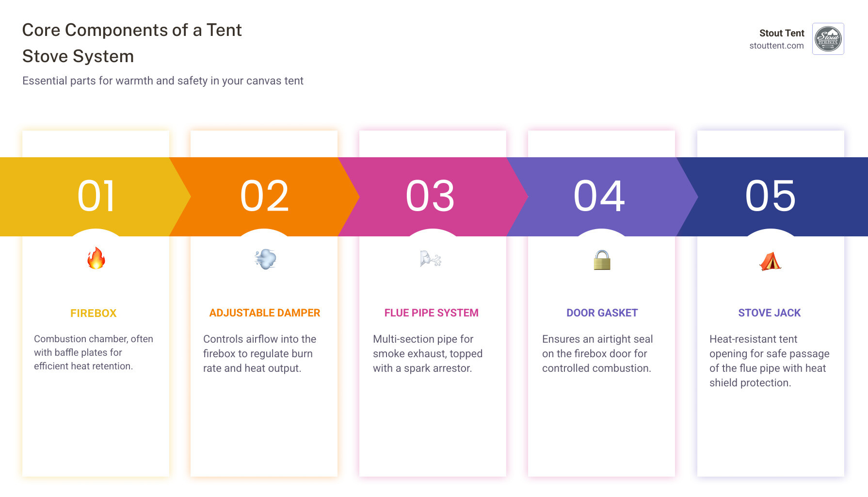This screenshot has height=497, width=868.
Task: Click the FIREBOX heading
Action: pos(94,314)
